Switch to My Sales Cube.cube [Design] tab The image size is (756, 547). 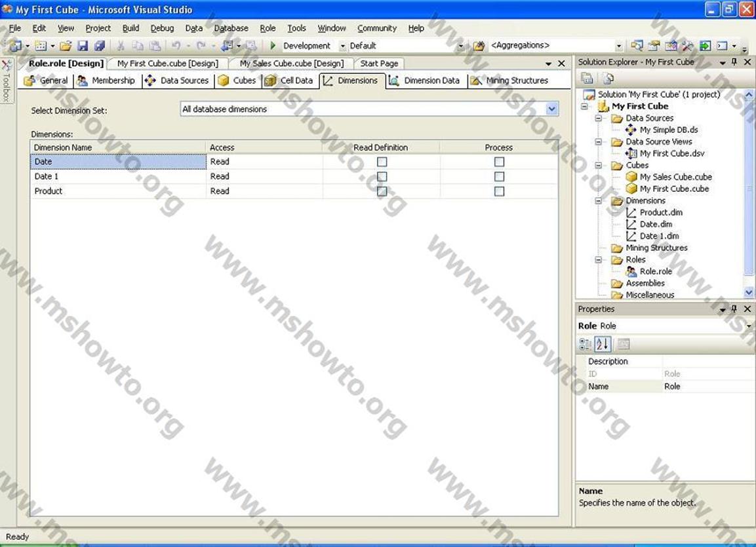[x=292, y=64]
